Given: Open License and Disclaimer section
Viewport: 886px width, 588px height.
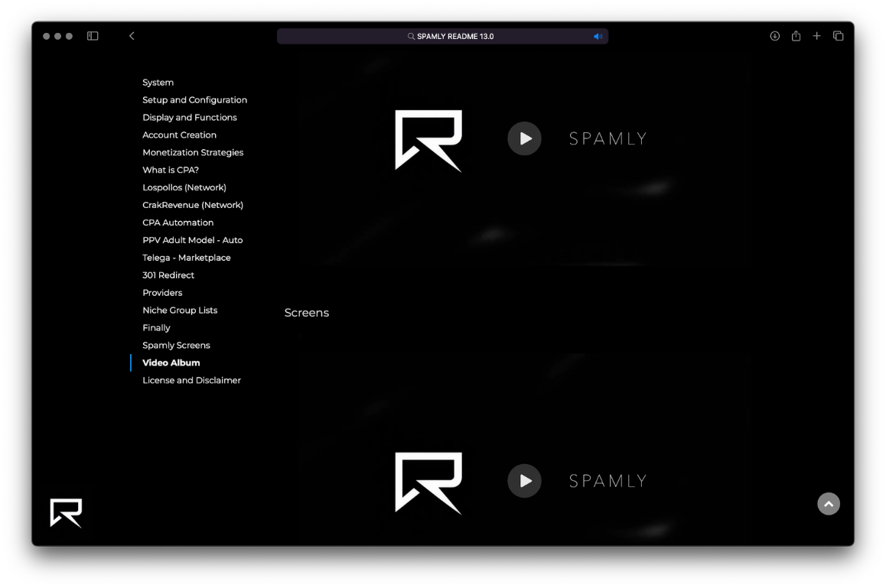Looking at the screenshot, I should [x=191, y=380].
